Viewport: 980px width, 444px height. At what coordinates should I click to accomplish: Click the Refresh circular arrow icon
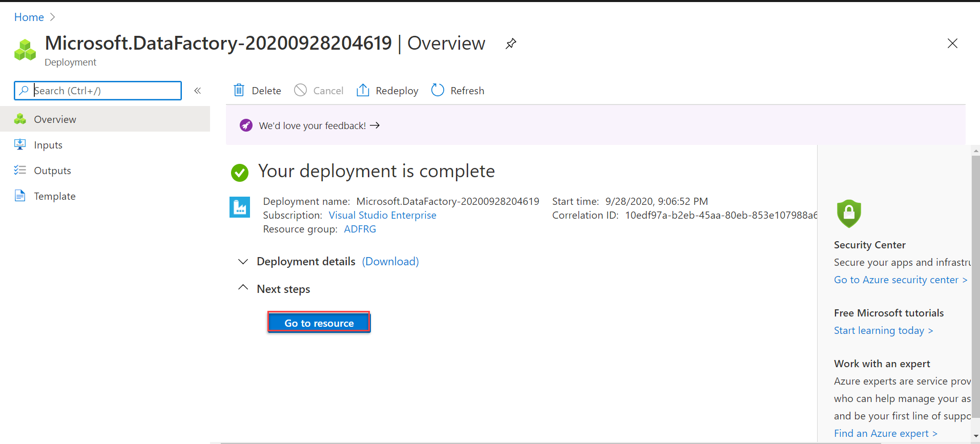(x=437, y=91)
